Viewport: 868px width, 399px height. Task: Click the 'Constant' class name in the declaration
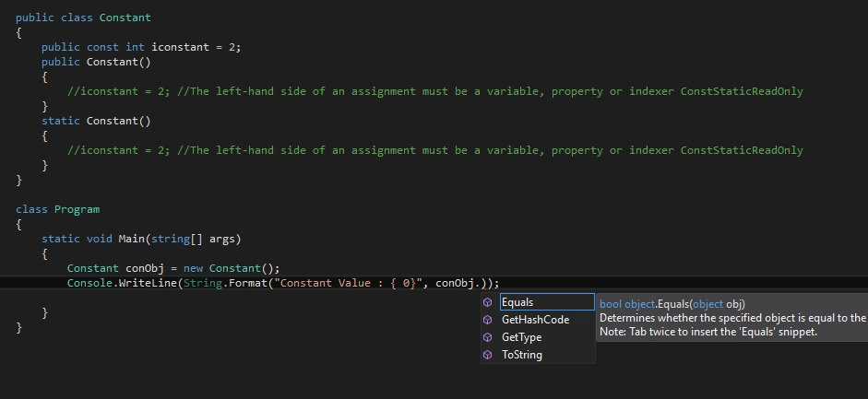click(125, 18)
